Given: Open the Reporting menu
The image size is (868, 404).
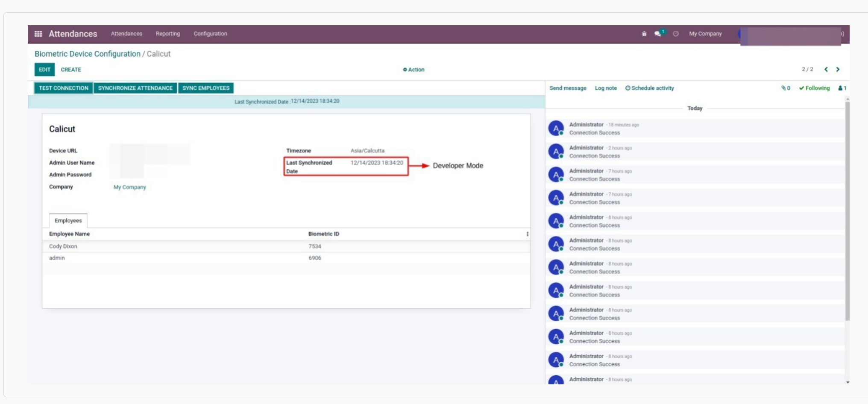Looking at the screenshot, I should [x=168, y=34].
